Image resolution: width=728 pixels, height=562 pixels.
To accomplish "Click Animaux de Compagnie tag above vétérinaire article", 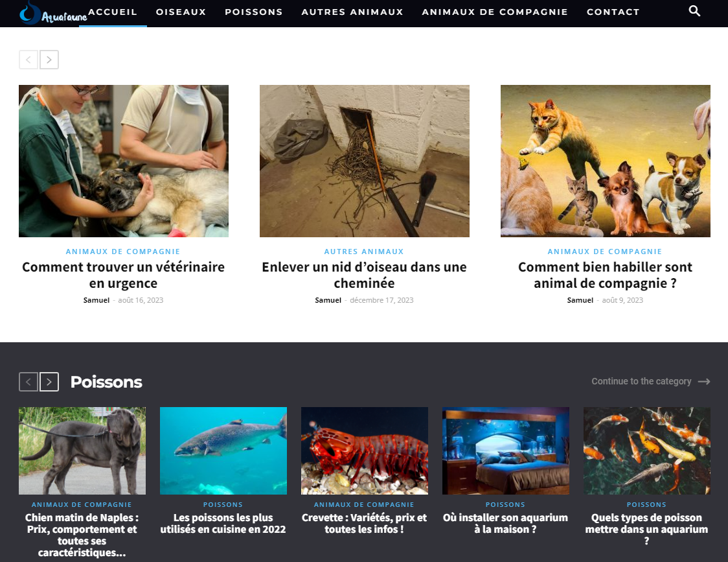I will [x=123, y=252].
